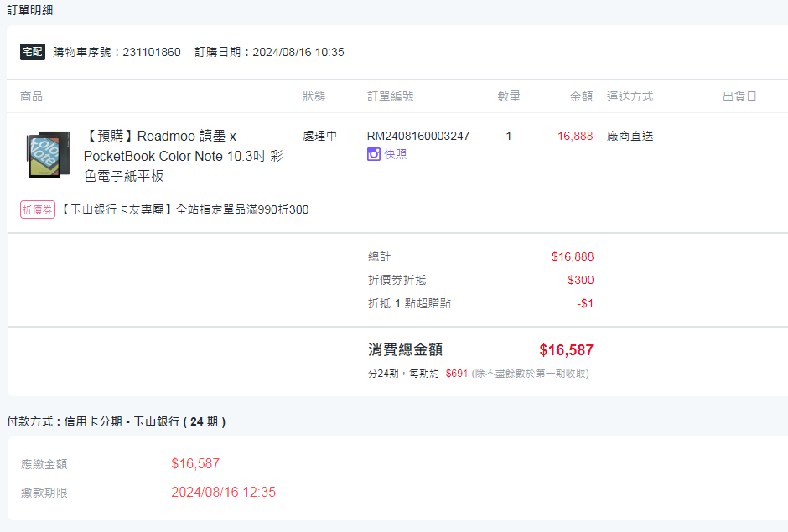
Task: Click the 處理中 status text
Action: (x=319, y=136)
